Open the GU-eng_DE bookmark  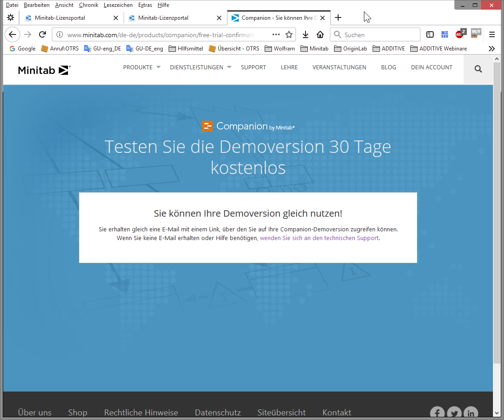point(102,49)
